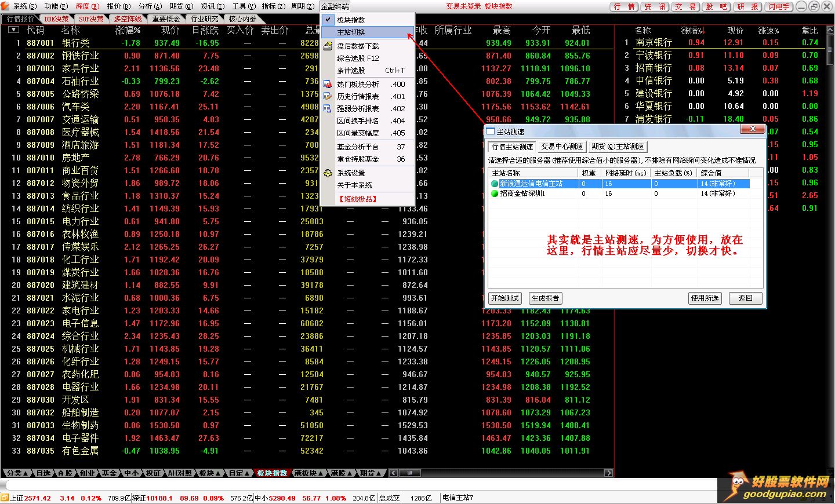Screen dimensions: 835x504
Task: Switch to the 期货(Q)主站测速 dialog tab
Action: click(618, 147)
